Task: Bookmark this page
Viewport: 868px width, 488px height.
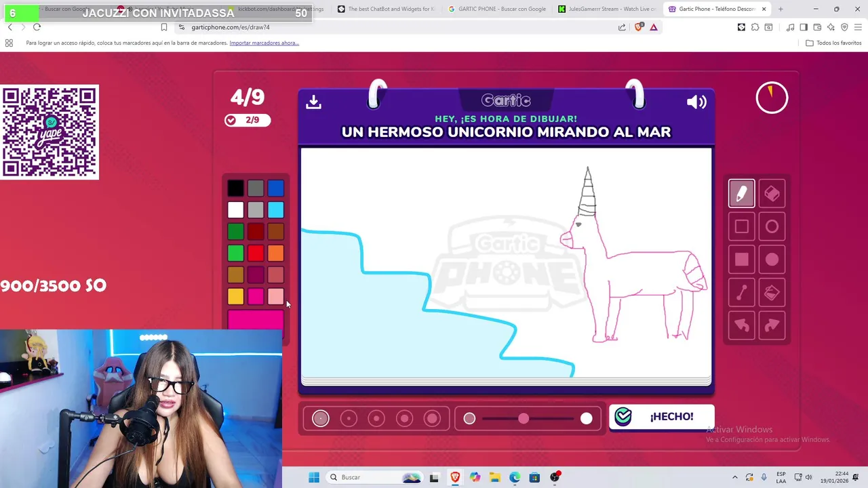Action: click(163, 27)
